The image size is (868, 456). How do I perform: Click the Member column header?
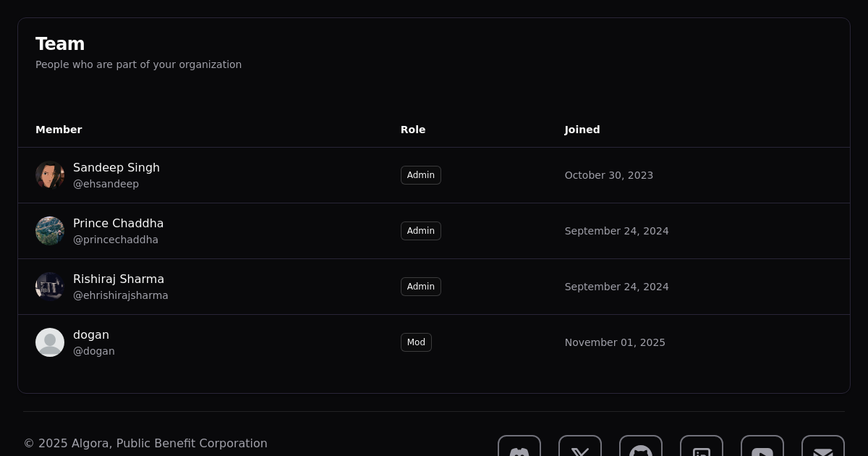point(59,130)
